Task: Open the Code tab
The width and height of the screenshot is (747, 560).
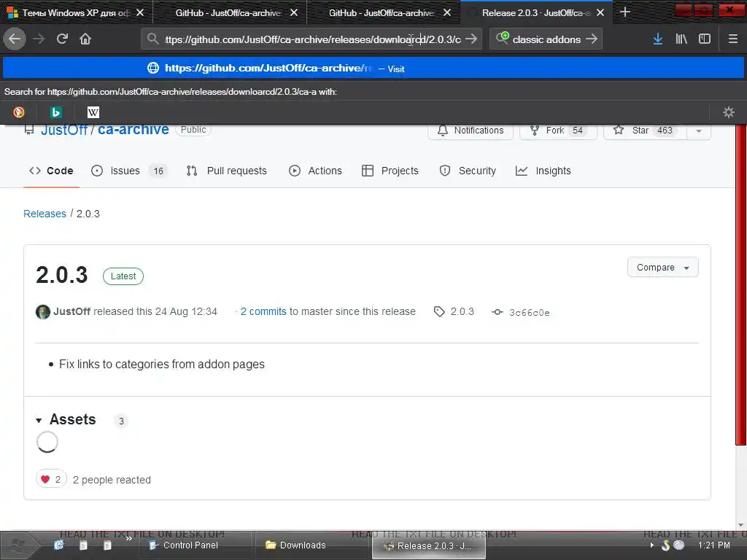Action: 51,171
